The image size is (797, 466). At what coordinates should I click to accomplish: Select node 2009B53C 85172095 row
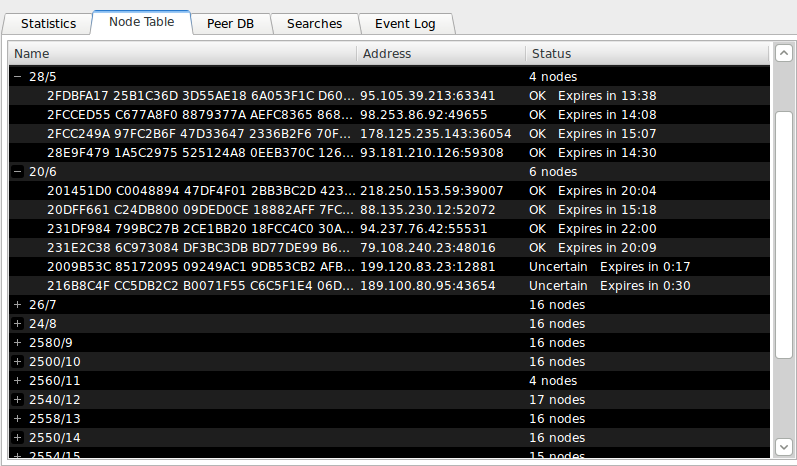[389, 267]
